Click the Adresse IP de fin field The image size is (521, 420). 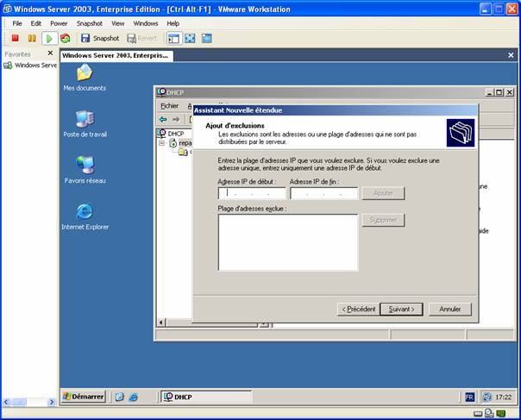(324, 193)
